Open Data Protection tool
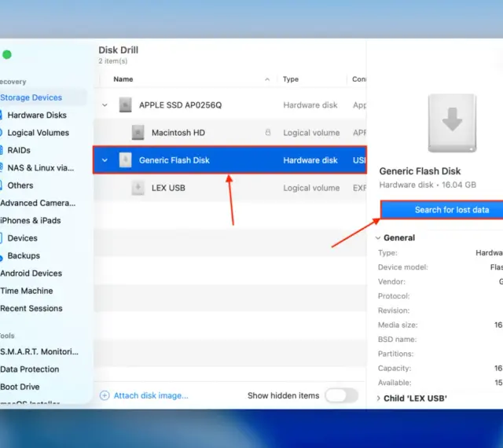Image resolution: width=503 pixels, height=448 pixels. tap(30, 369)
